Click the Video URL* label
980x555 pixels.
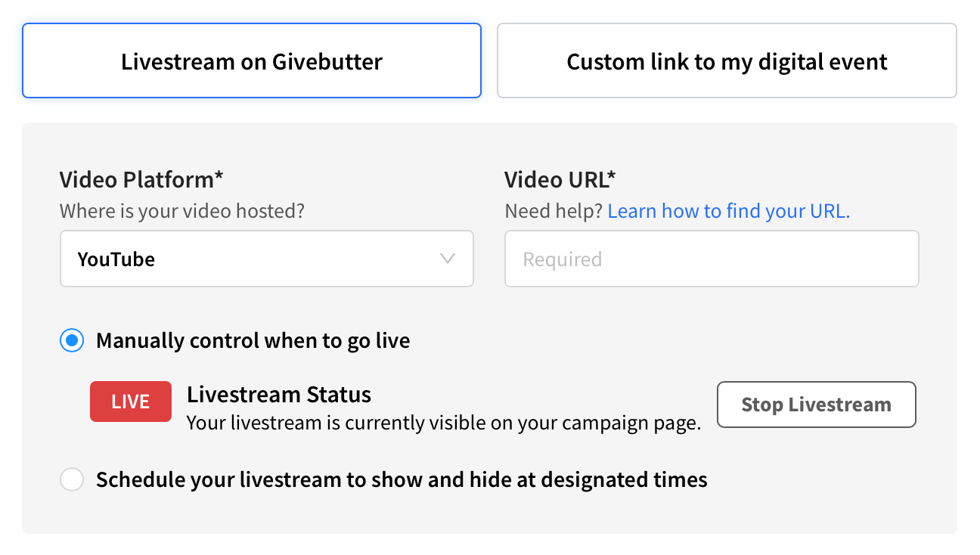click(x=560, y=180)
